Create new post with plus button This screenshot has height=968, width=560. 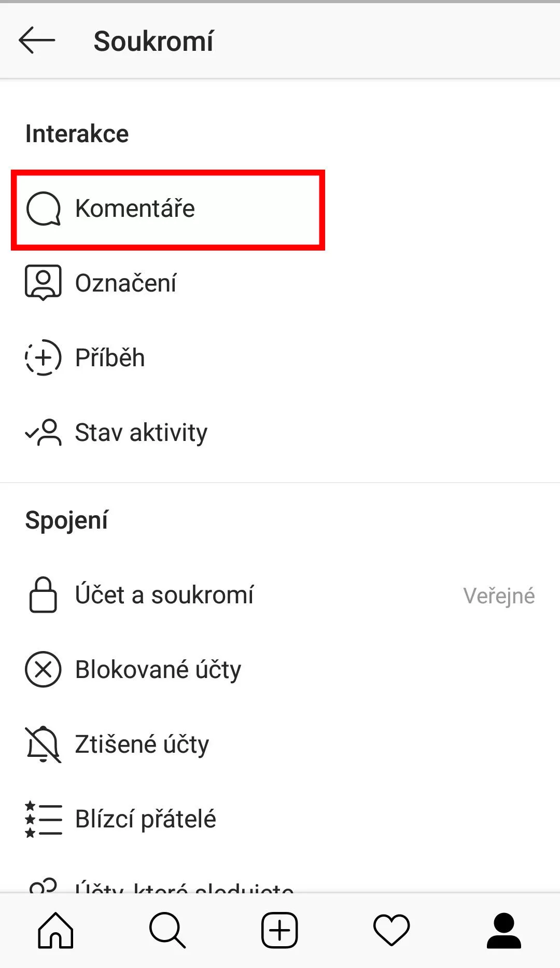coord(279,930)
